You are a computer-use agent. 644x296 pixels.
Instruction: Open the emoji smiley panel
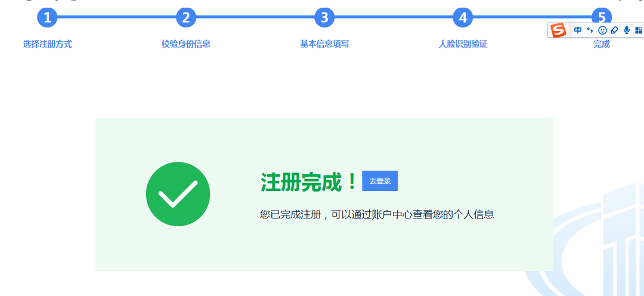click(602, 30)
